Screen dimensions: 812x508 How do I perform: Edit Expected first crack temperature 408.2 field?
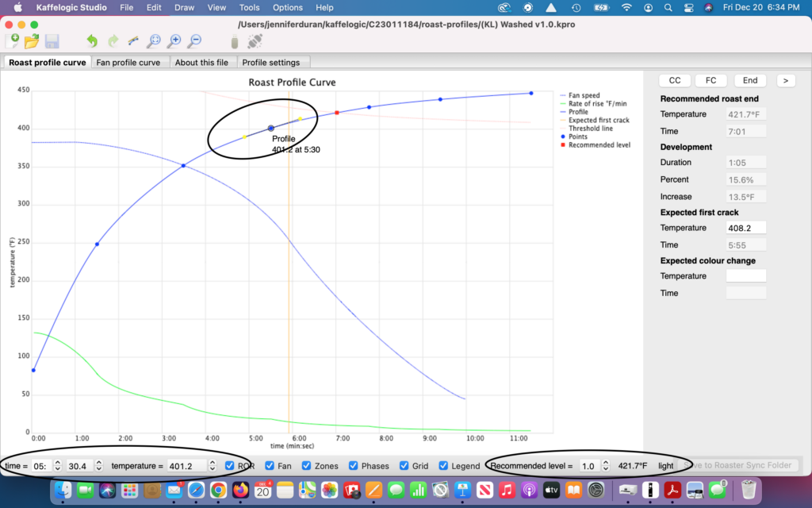(745, 228)
